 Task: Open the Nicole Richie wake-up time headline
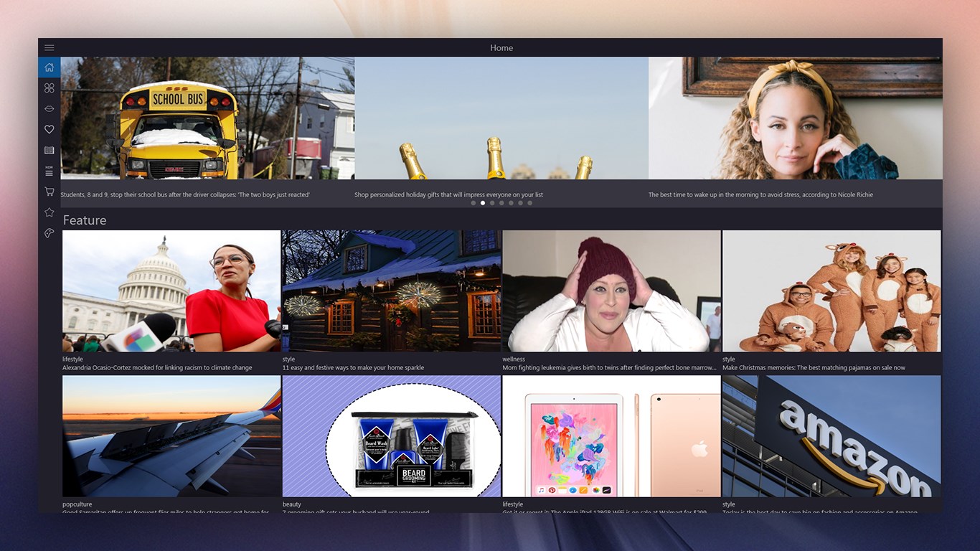760,194
